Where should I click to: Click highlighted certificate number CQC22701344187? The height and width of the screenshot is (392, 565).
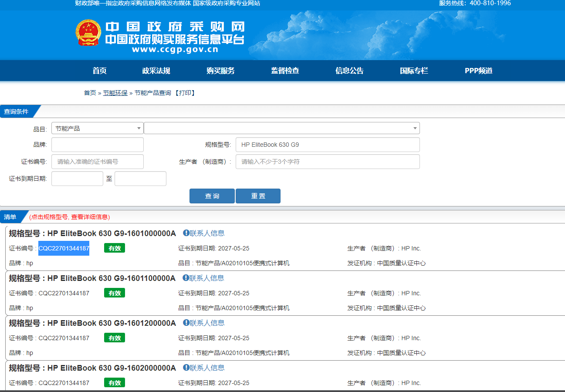click(64, 248)
